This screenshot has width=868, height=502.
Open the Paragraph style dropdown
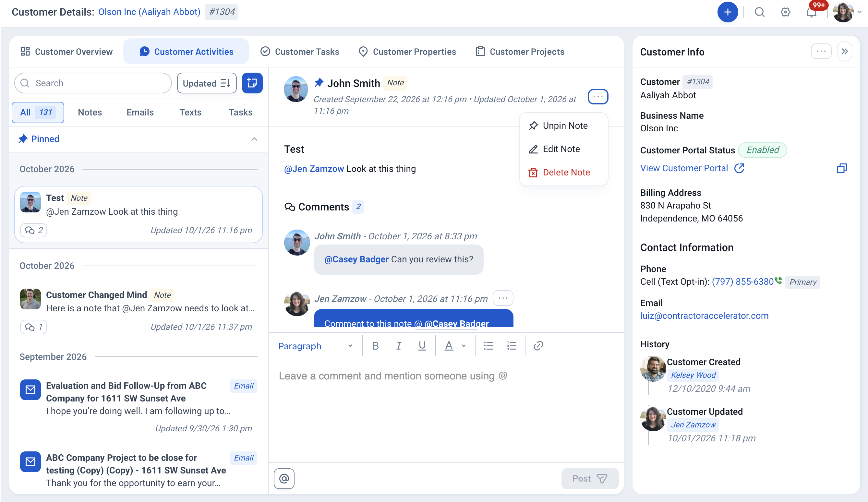(x=315, y=346)
